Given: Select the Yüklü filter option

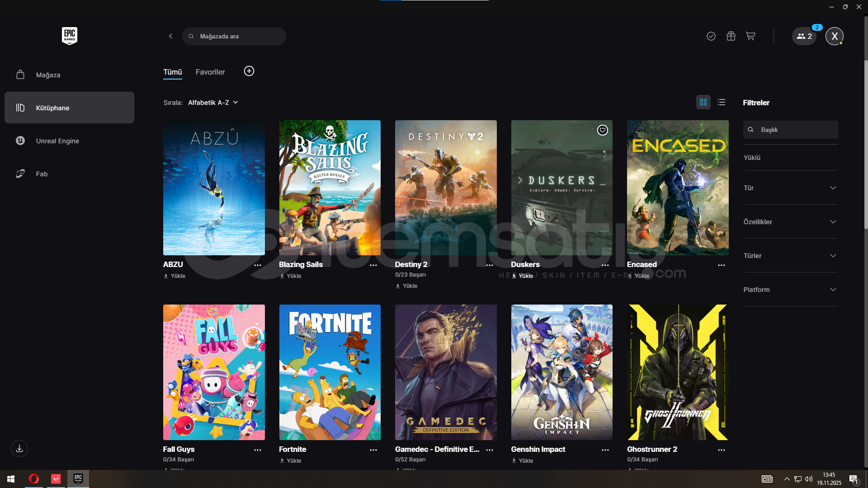Looking at the screenshot, I should point(752,158).
